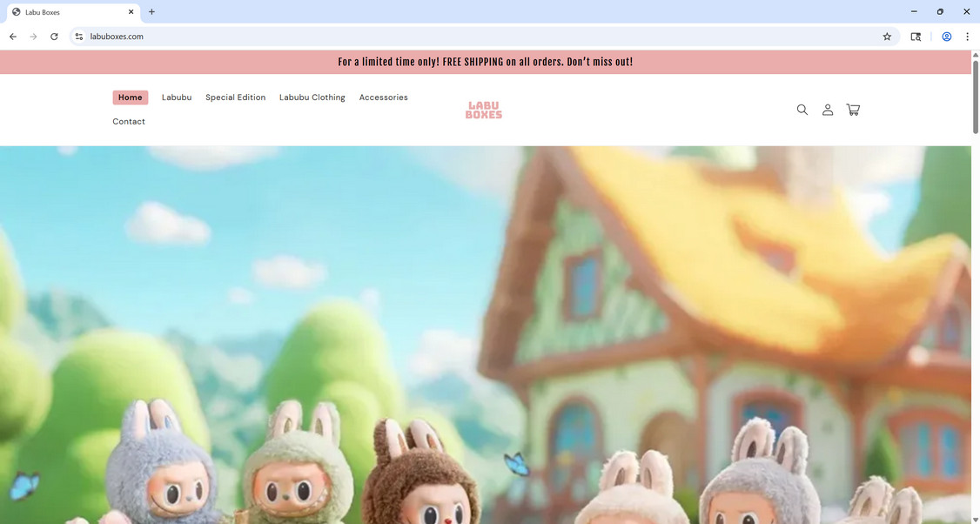This screenshot has height=524, width=980.
Task: Open the Special Edition menu item
Action: click(236, 97)
